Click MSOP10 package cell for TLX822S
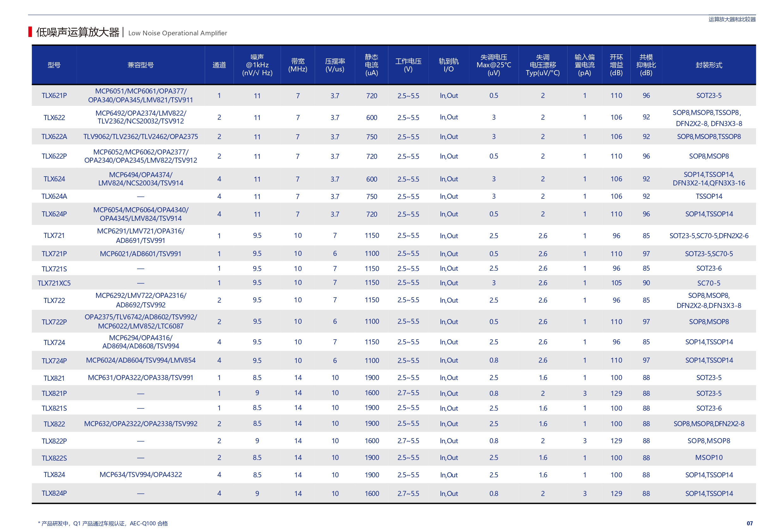 point(708,457)
